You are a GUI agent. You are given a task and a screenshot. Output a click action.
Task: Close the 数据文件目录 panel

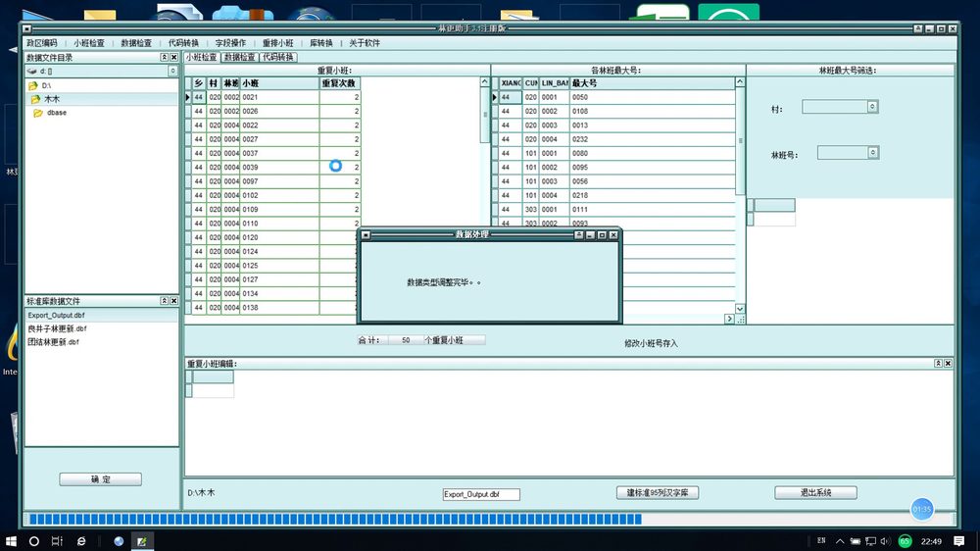coord(174,58)
